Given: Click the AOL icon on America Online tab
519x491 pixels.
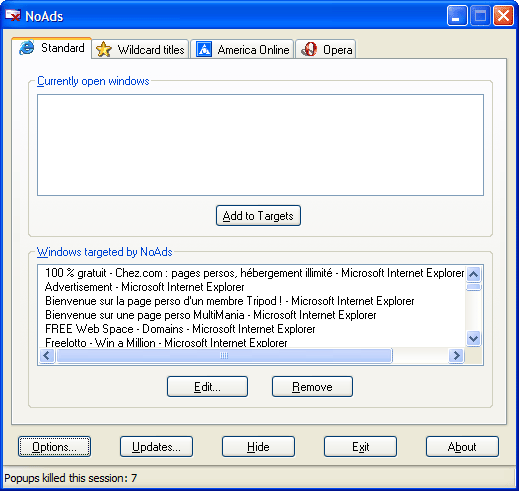Looking at the screenshot, I should click(x=204, y=49).
